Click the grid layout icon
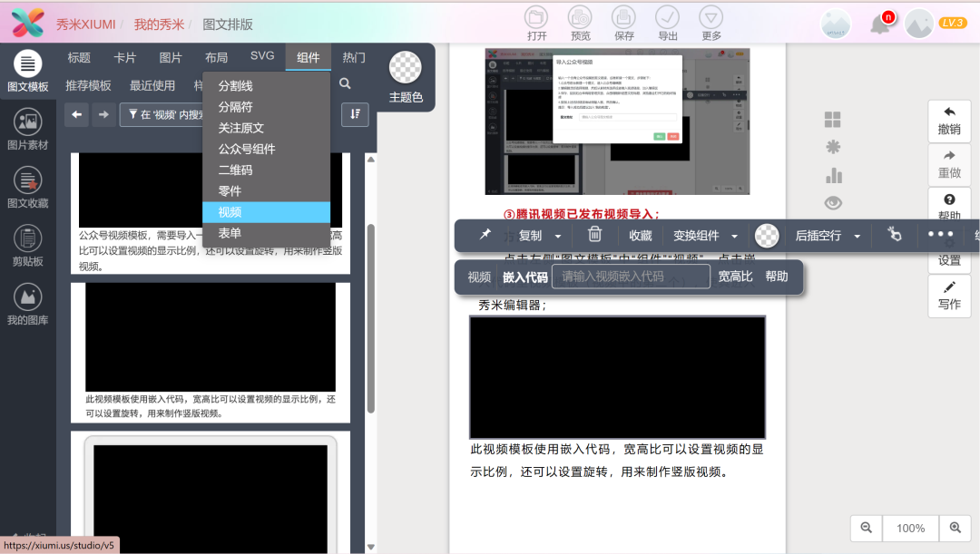980x554 pixels. [832, 120]
